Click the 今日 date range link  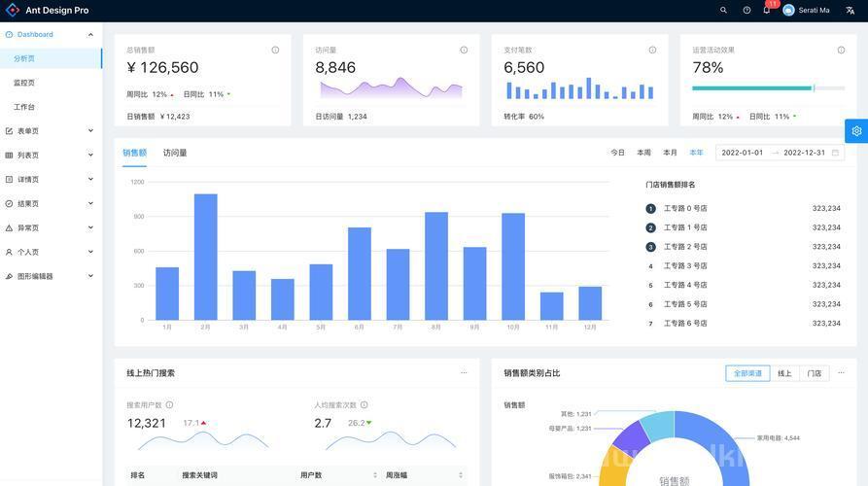[617, 153]
